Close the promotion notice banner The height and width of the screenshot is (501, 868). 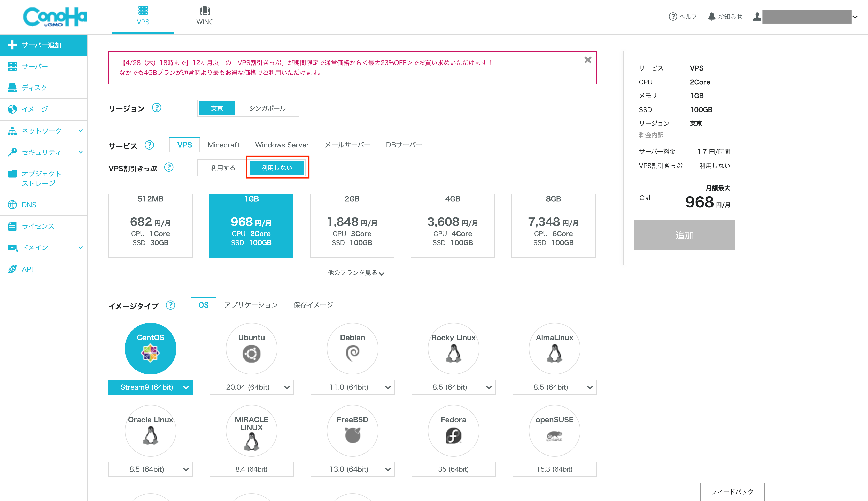tap(587, 60)
